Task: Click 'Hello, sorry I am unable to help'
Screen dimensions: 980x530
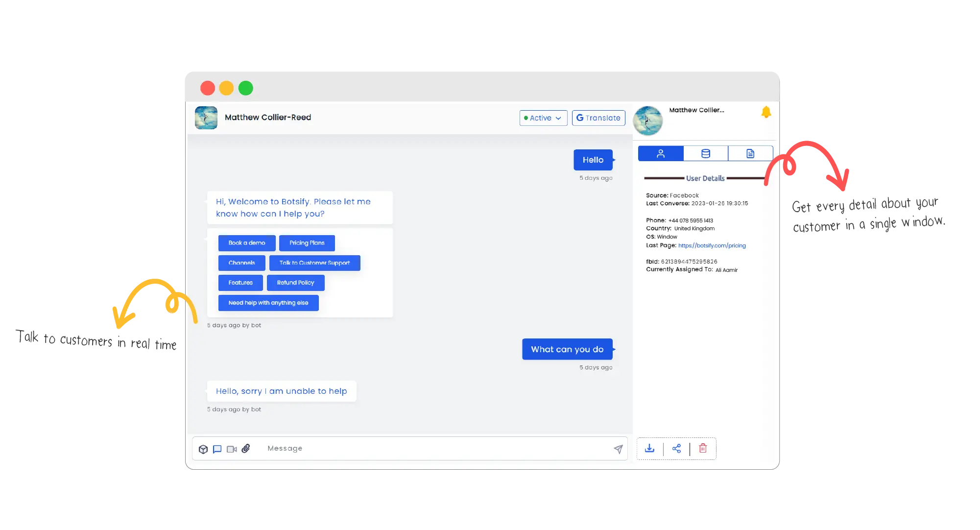Action: click(x=282, y=391)
